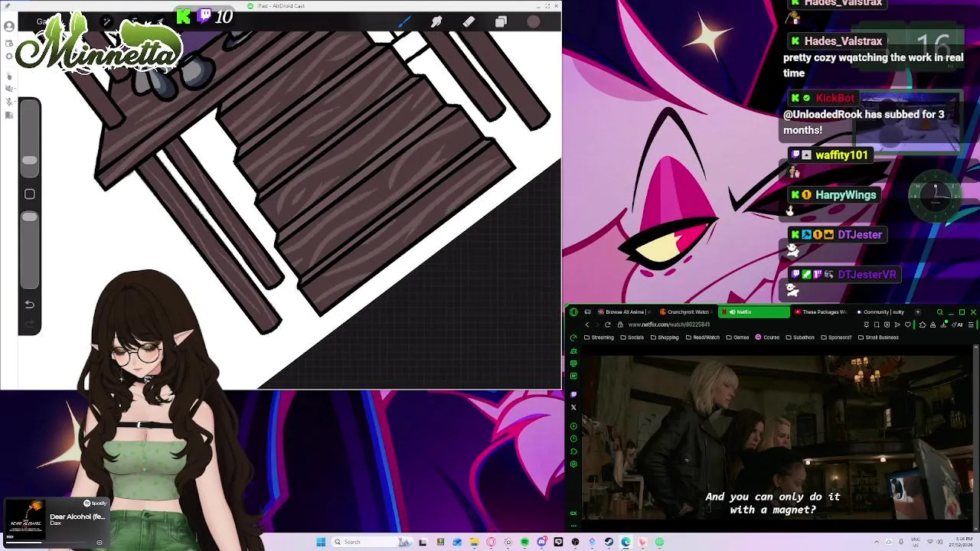Open Steam from the taskbar
The height and width of the screenshot is (551, 980).
(x=609, y=542)
